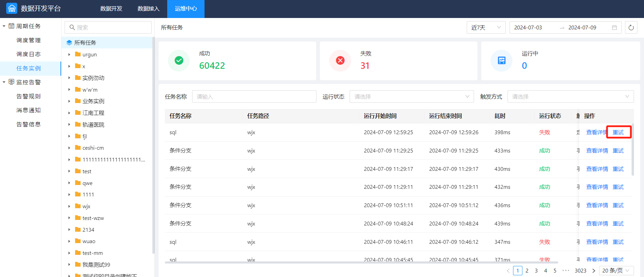The height and width of the screenshot is (277, 644).
Task: Switch to the 数据开发 top tab
Action: (x=111, y=9)
